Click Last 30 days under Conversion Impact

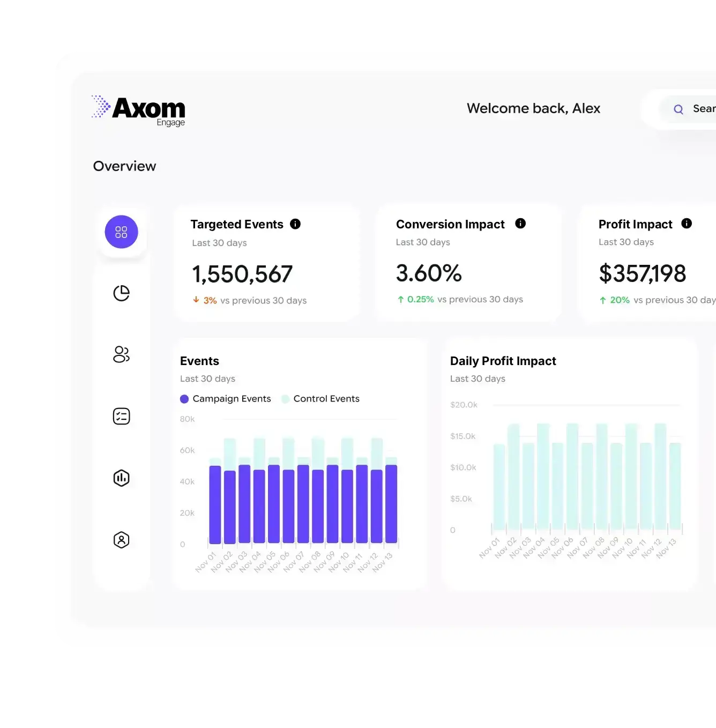click(423, 242)
